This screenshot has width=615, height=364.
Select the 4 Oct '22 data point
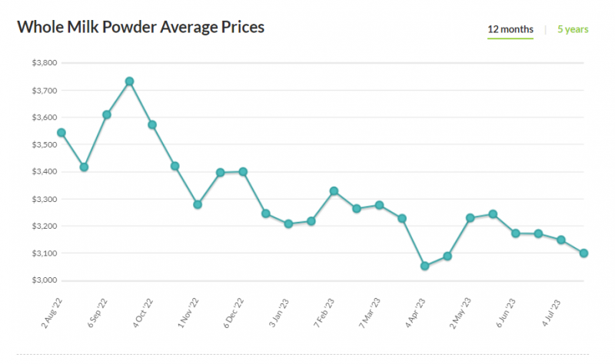[152, 124]
